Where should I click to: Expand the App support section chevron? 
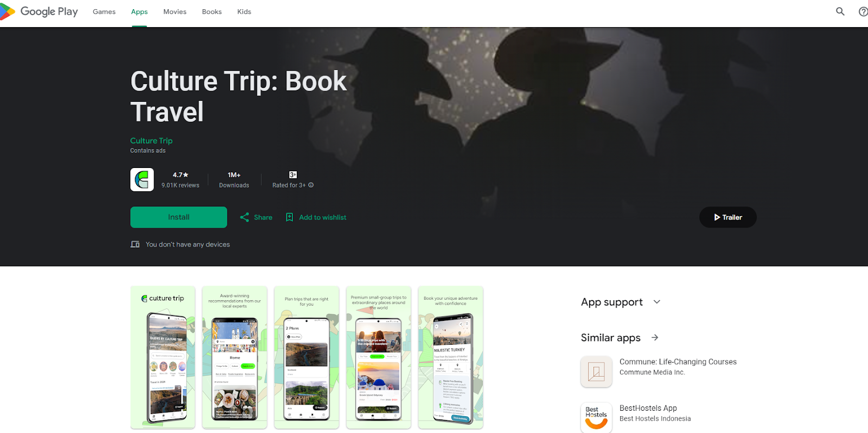pyautogui.click(x=657, y=302)
